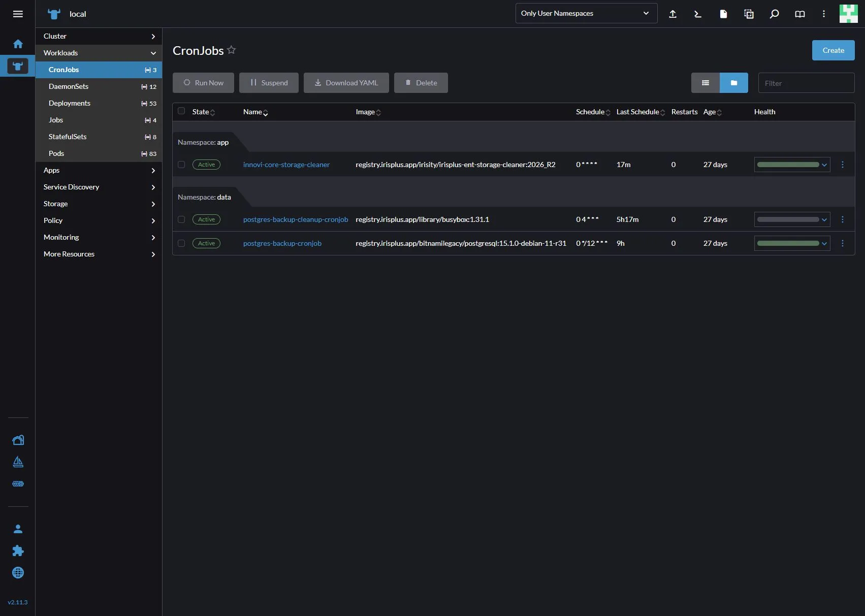Viewport: 865px width, 616px height.
Task: Open the documentation book icon in the header
Action: tap(799, 14)
